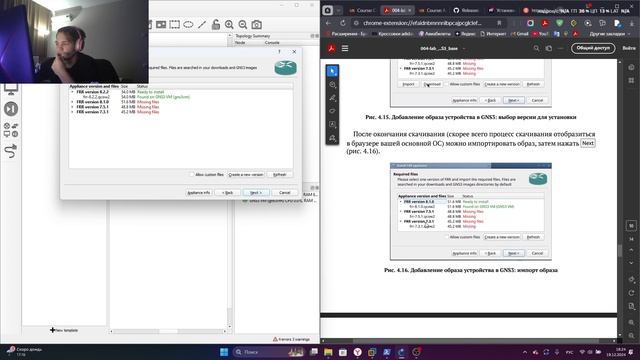Image resolution: width=640 pixels, height=360 pixels.
Task: Open the Windows Start menu
Action: [224, 352]
